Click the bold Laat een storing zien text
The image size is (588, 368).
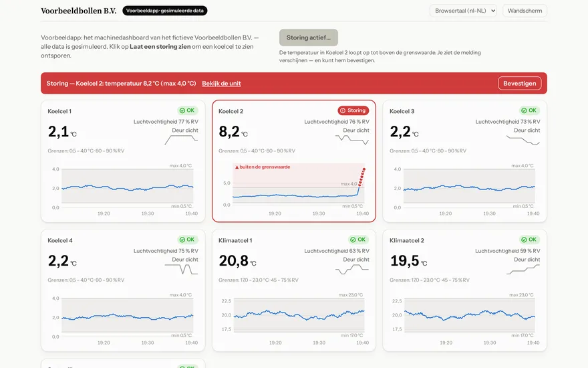(160, 47)
